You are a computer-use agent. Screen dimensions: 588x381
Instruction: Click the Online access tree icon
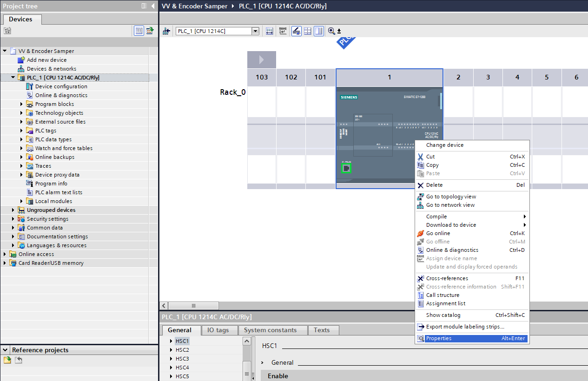tap(13, 254)
